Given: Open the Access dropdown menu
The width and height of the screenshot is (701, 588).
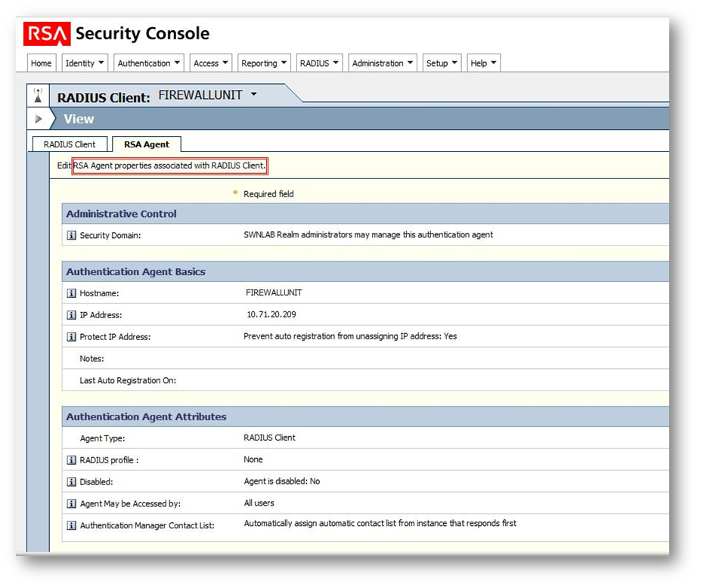Looking at the screenshot, I should point(210,63).
